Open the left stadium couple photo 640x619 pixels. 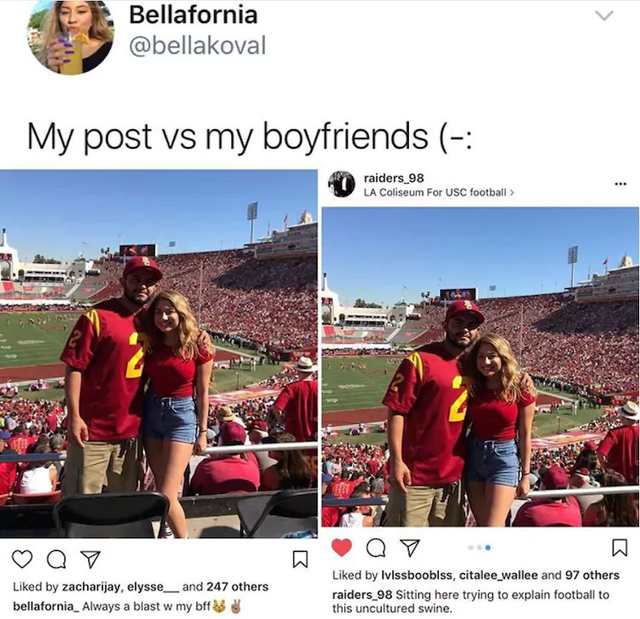tap(158, 354)
